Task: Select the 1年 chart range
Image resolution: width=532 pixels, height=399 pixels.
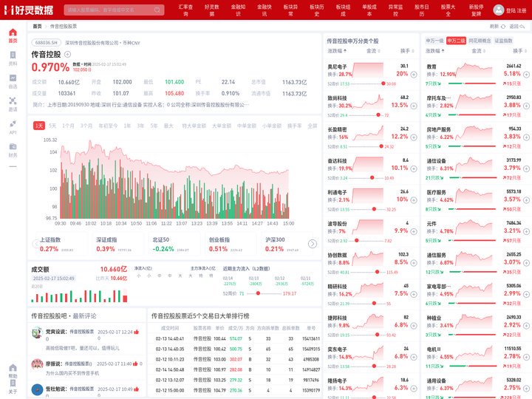Action: (127, 126)
